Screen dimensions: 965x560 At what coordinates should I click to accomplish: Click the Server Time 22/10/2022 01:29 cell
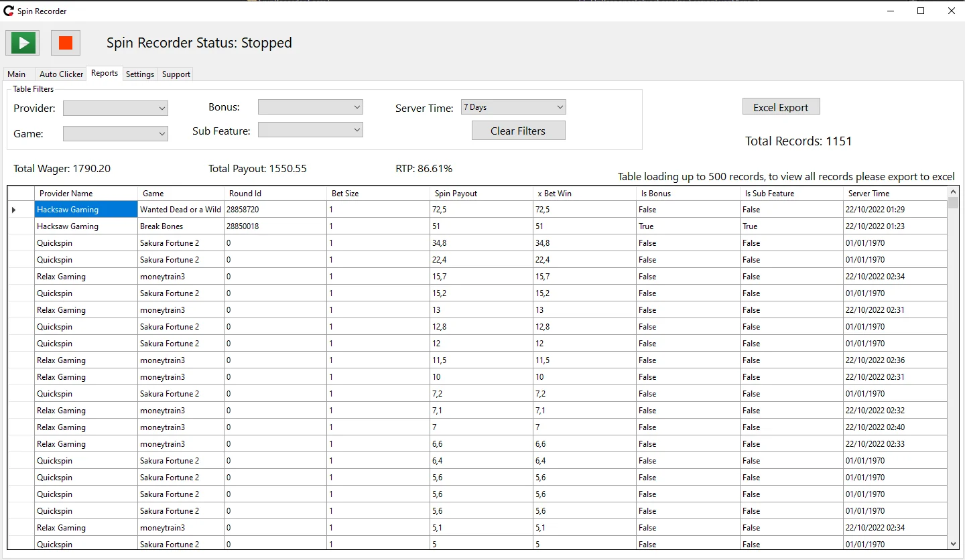[895, 210]
